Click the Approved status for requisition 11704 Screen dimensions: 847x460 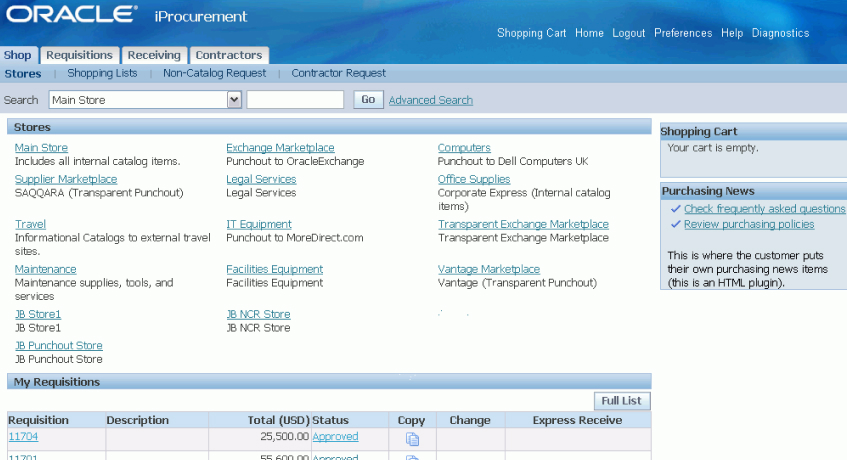point(335,437)
